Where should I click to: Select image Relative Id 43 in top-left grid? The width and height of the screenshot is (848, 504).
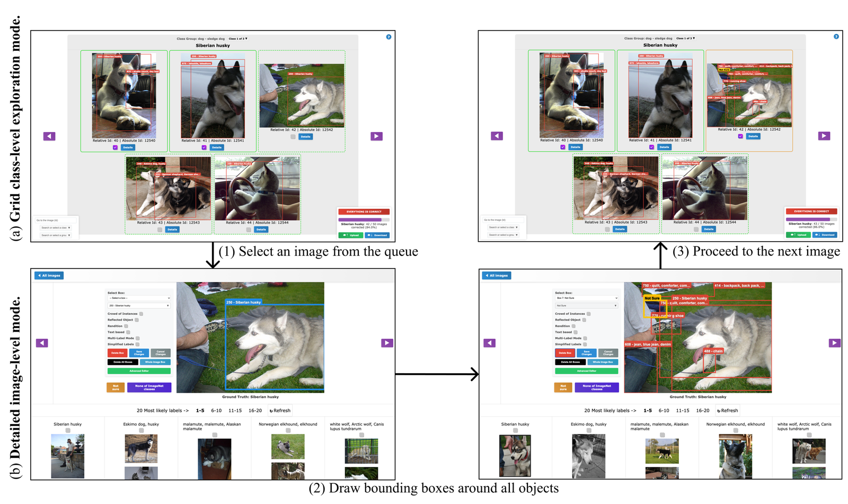[168, 188]
